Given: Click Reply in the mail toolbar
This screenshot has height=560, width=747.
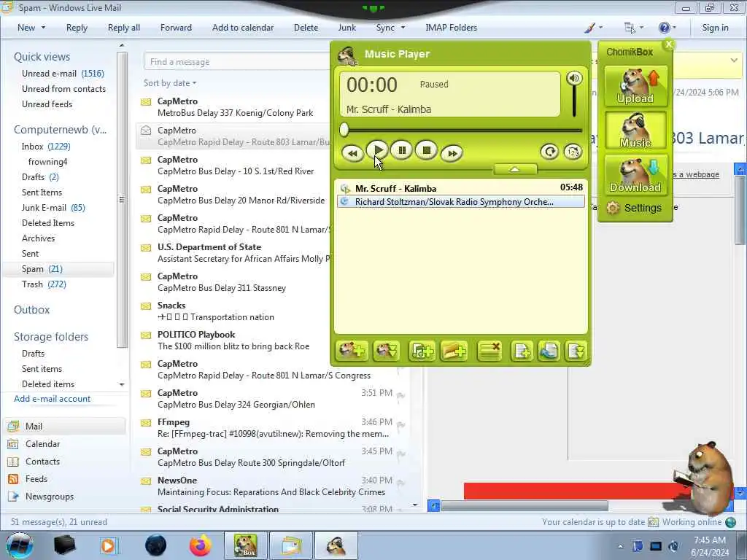Looking at the screenshot, I should coord(77,28).
